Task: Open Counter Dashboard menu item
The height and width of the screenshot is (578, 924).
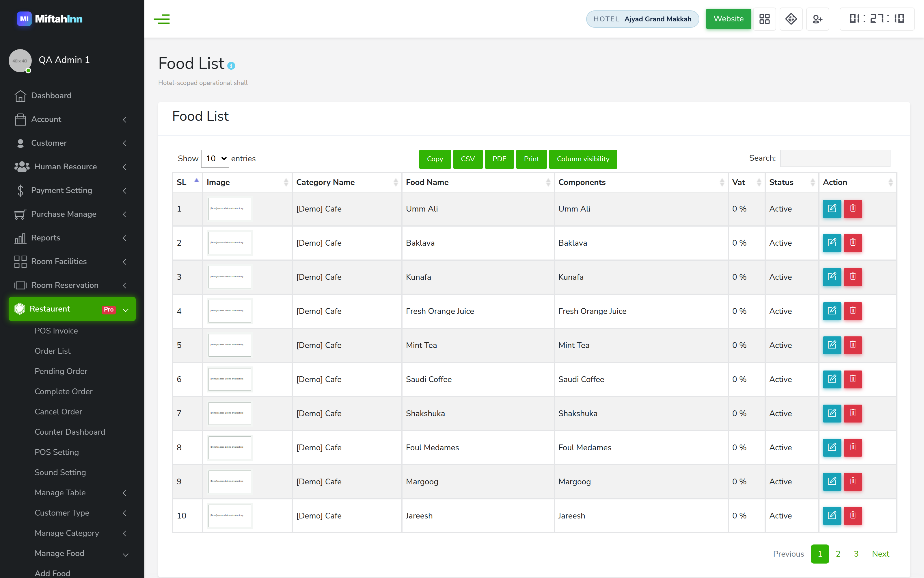Action: click(x=70, y=432)
